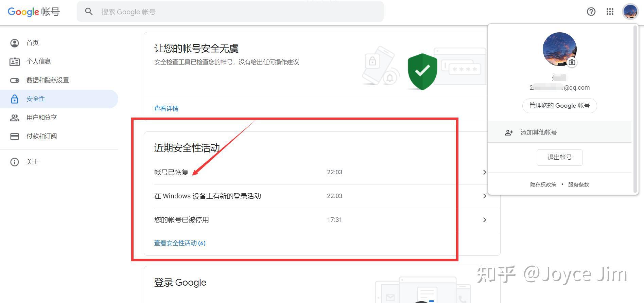Click the 让您的帐号安全无虞 heading
Screen dimensions: 644x303
[196, 49]
